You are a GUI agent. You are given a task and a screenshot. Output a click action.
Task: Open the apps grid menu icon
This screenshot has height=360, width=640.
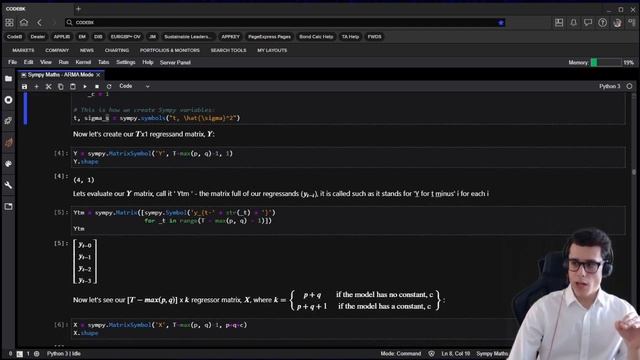click(x=9, y=23)
